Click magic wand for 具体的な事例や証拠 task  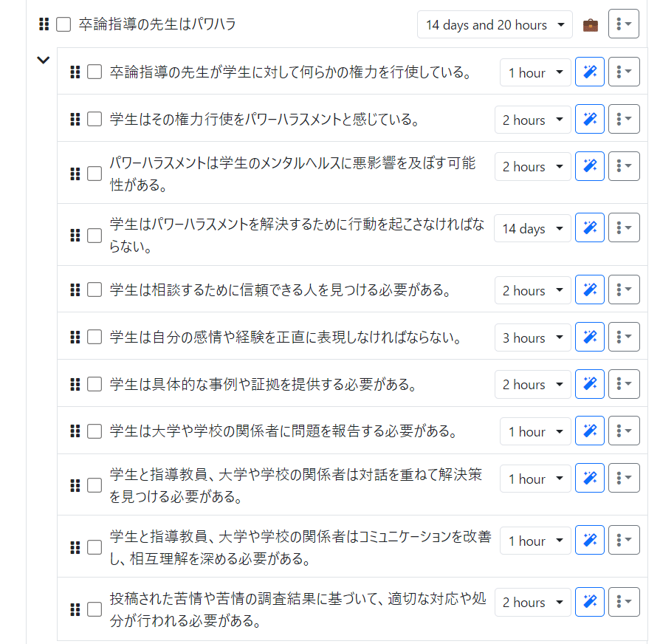590,384
